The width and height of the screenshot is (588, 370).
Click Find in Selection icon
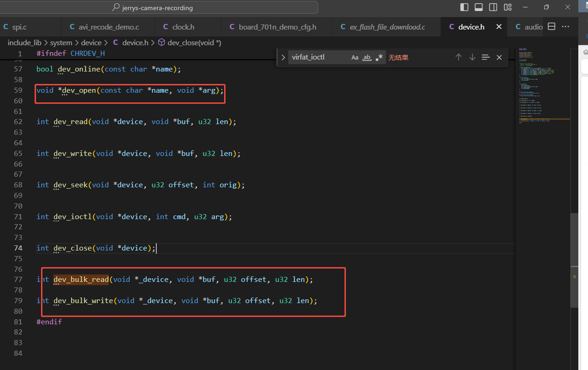coord(486,57)
